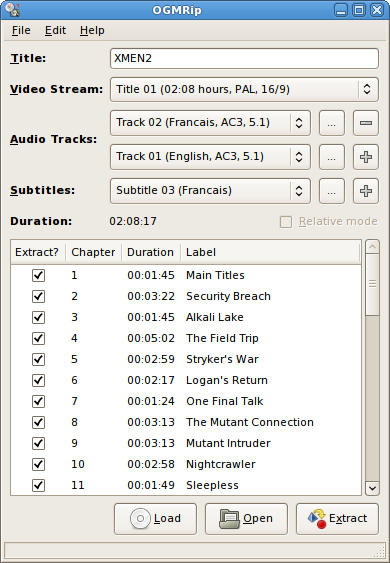The width and height of the screenshot is (390, 563).
Task: Open the Subtitle 03 Francais dropdown
Action: 210,191
